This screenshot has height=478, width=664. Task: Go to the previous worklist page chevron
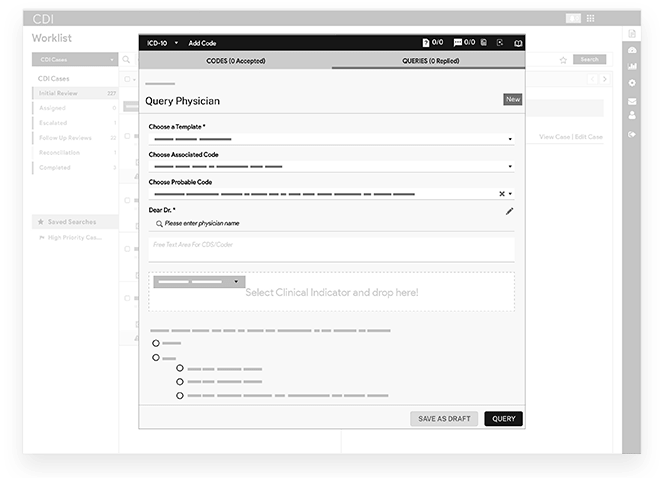pyautogui.click(x=592, y=79)
